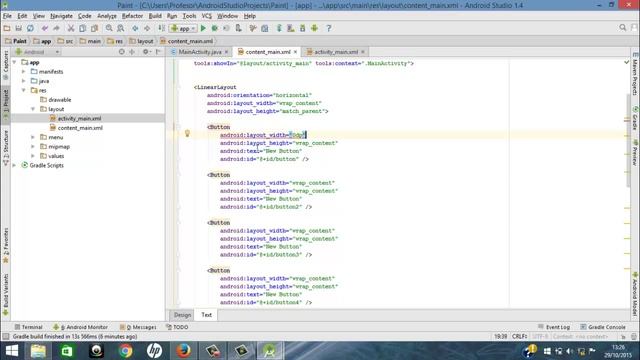
Task: Open the Event Log panel
Action: [554, 327]
